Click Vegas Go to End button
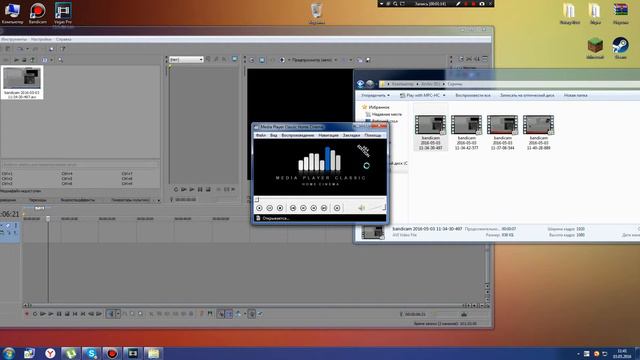Screen dimensions: 640x360 point(83,314)
